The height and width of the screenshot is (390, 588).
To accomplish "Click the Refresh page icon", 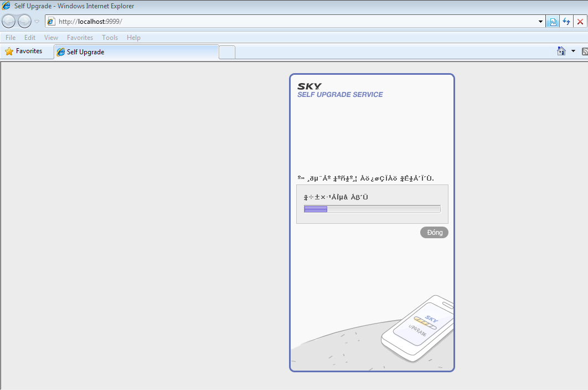I will [x=566, y=22].
